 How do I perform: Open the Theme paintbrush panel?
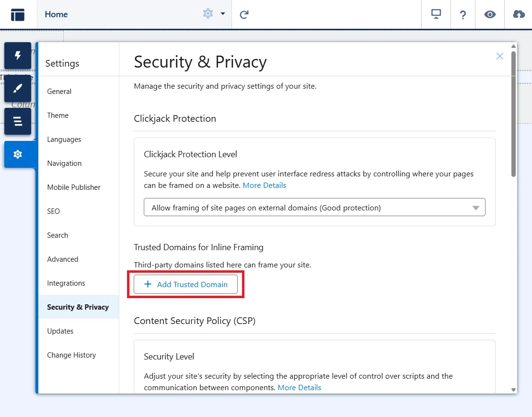[x=18, y=88]
